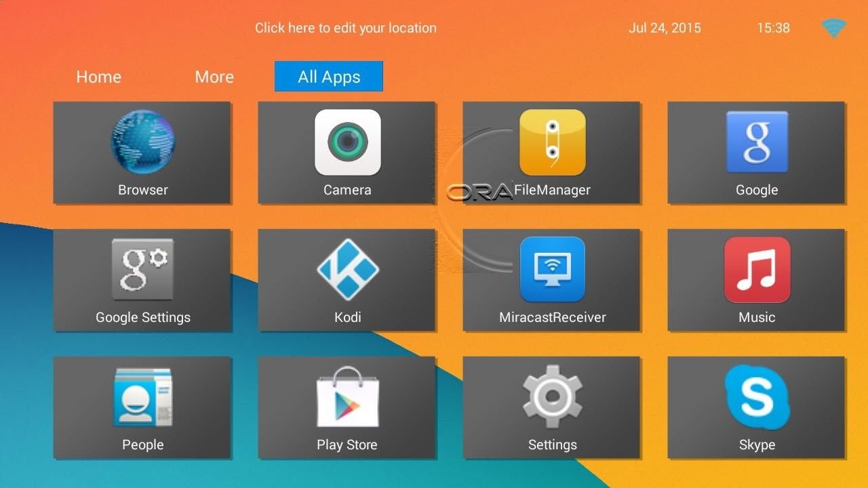Click the Kodi tile label
Viewport: 868px width, 488px height.
(348, 317)
